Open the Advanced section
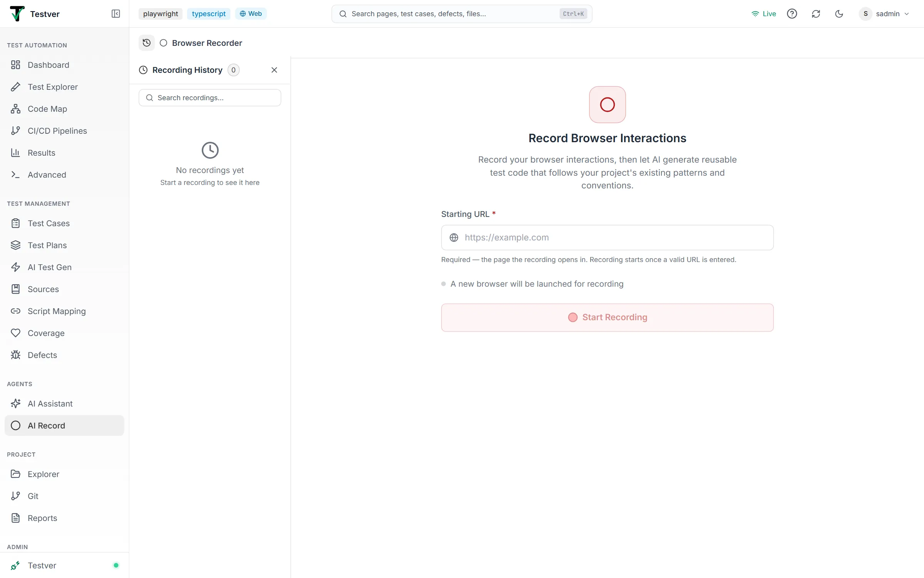The height and width of the screenshot is (578, 924). (64, 175)
